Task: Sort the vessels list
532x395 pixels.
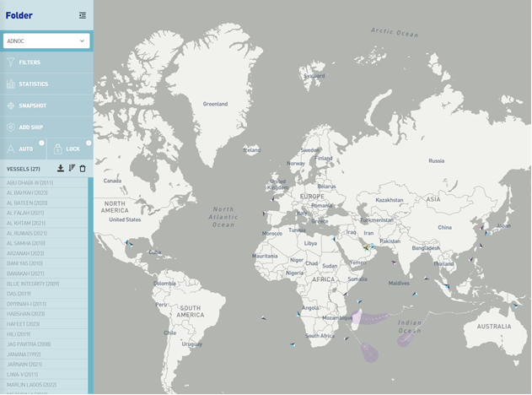Action: point(72,168)
